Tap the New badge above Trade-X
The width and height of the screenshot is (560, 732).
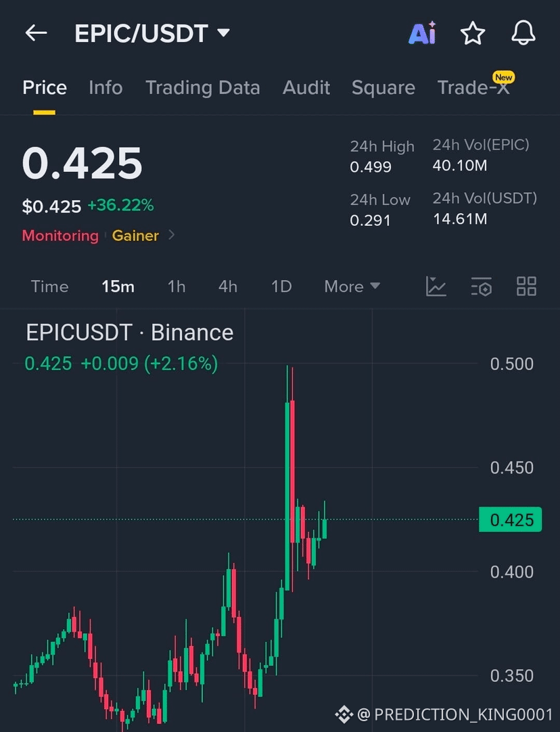(x=504, y=77)
